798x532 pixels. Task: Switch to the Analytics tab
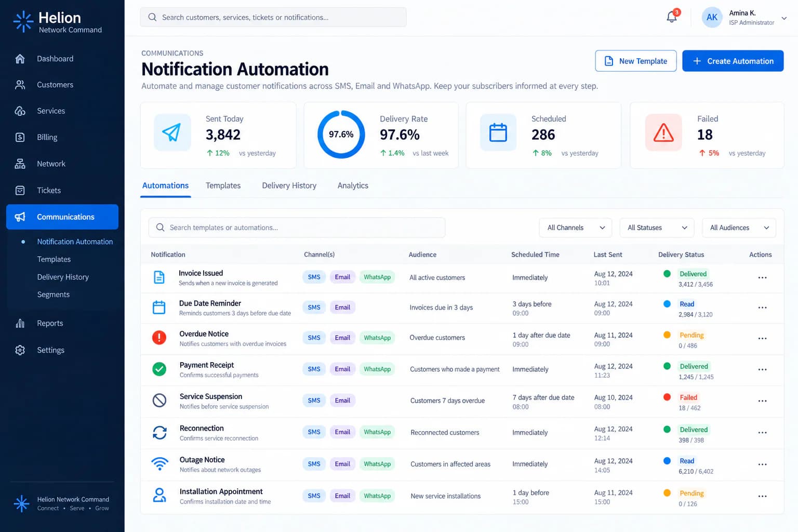[353, 185]
